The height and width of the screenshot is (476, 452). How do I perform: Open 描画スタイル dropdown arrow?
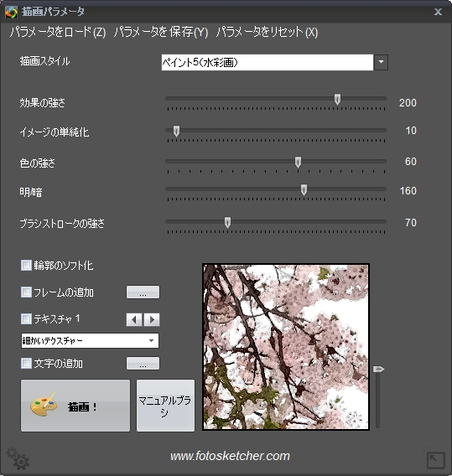point(381,62)
